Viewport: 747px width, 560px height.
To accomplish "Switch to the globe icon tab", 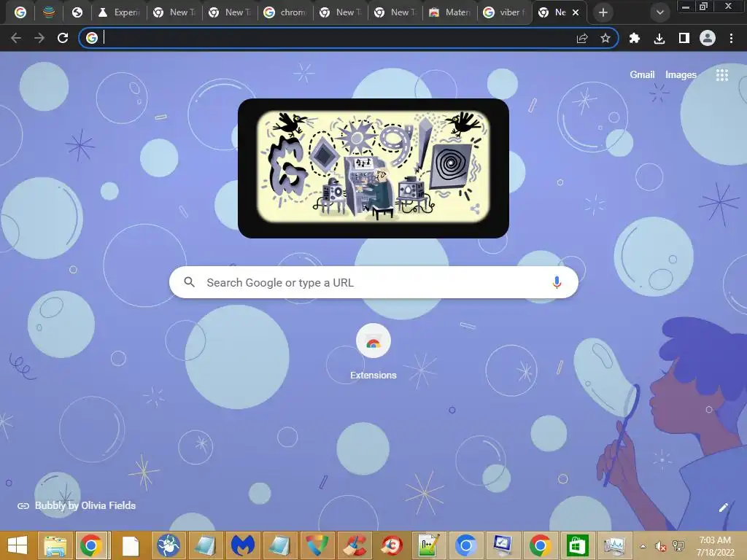I will [x=77, y=12].
